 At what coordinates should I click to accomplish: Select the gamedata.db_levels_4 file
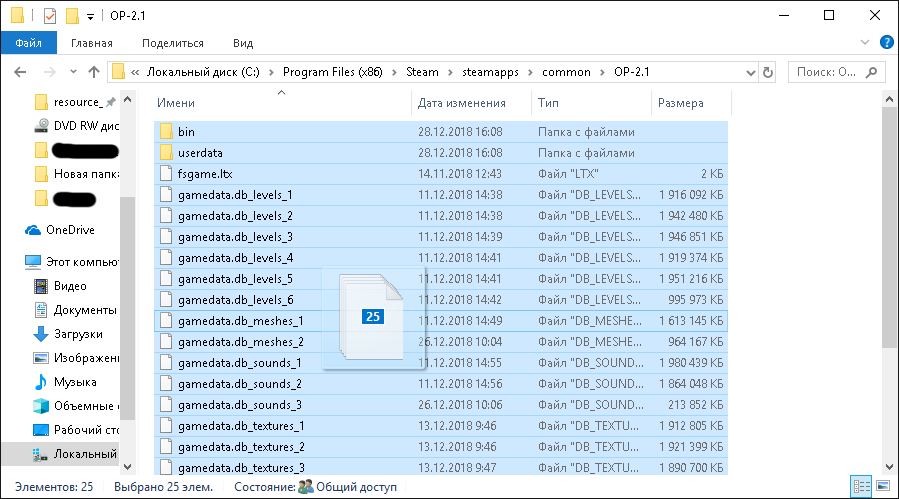441,258
